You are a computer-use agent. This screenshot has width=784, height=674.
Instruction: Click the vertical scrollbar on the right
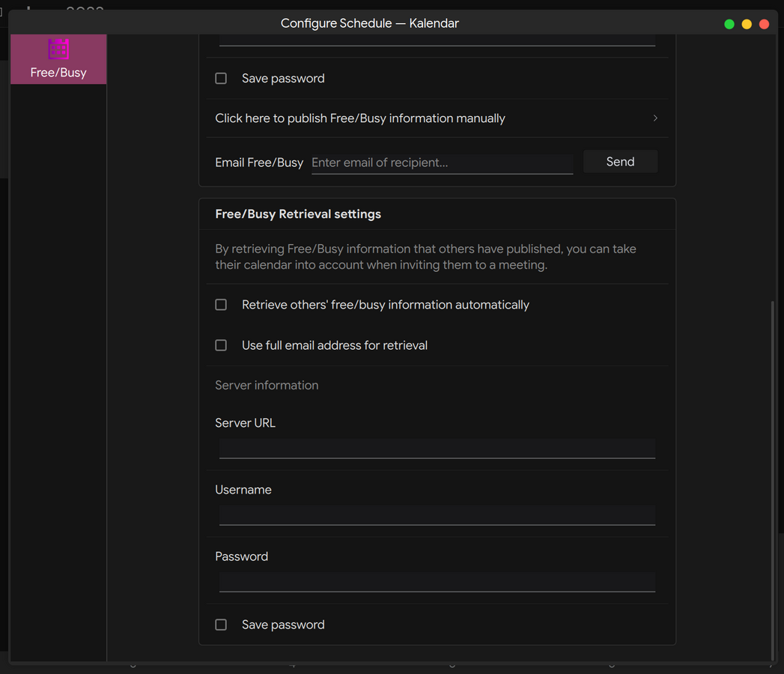pyautogui.click(x=773, y=479)
